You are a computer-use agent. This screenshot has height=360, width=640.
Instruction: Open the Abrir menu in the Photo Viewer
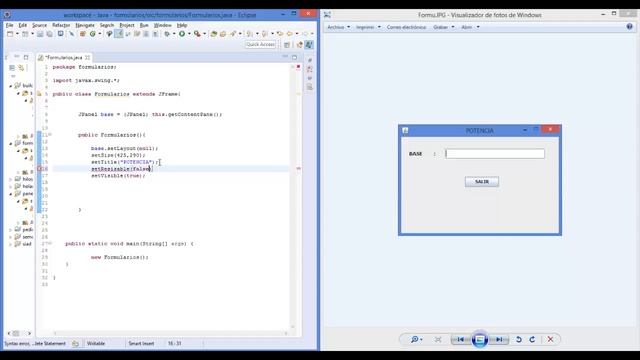pos(470,27)
